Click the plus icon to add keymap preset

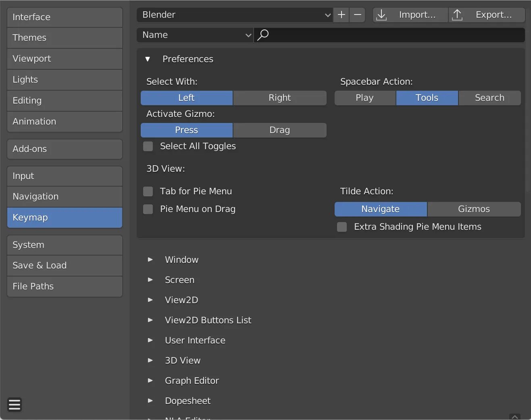(x=342, y=15)
